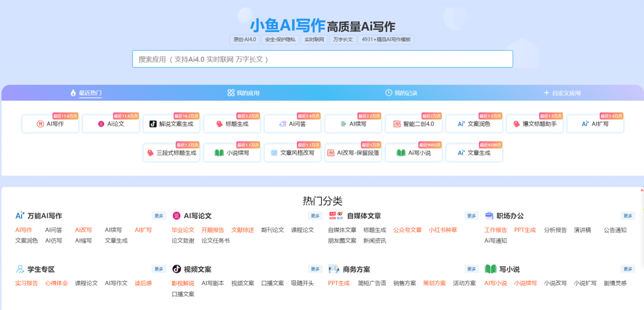This screenshot has height=310, width=644.
Task: Click the tag icon on 三段式标题生成 card
Action: tap(150, 153)
